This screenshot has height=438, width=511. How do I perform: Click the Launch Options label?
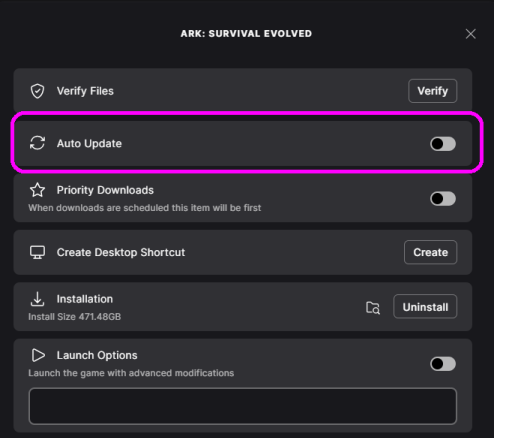(97, 355)
